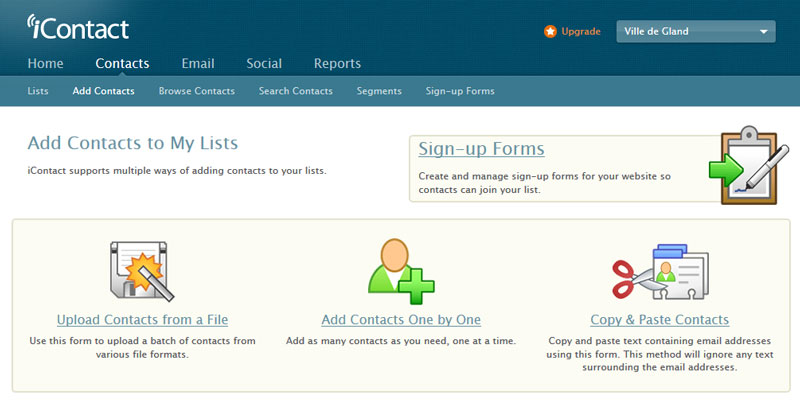The image size is (800, 405).
Task: Open the Add Contacts One by One link
Action: point(401,320)
